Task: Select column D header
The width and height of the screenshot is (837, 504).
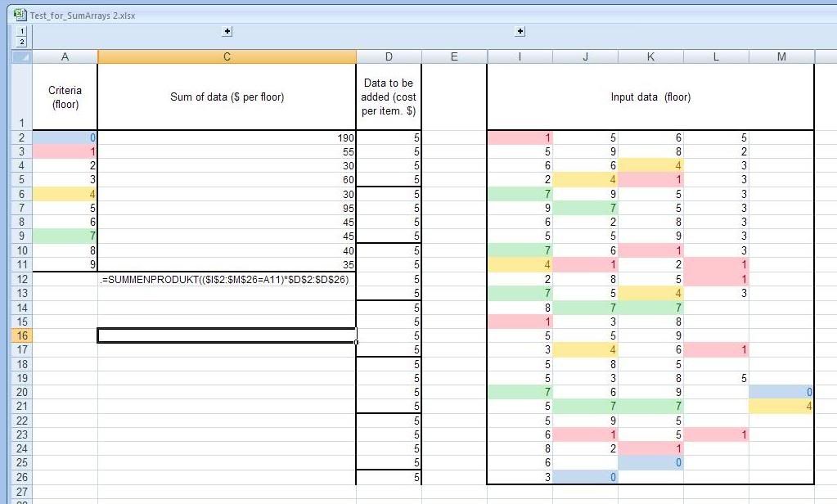Action: click(389, 56)
